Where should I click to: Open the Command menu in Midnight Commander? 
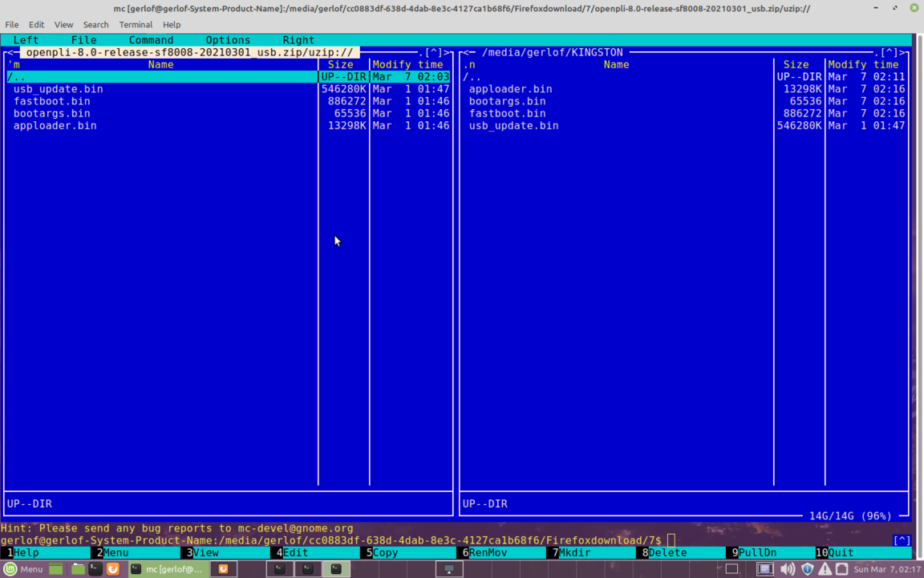click(151, 39)
